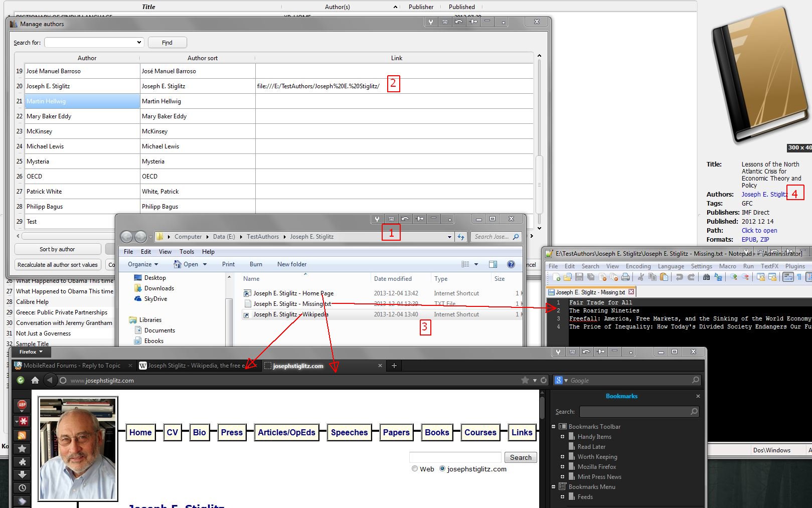Image resolution: width=812 pixels, height=508 pixels.
Task: Click the Notepad++ Print icon
Action: click(x=625, y=277)
